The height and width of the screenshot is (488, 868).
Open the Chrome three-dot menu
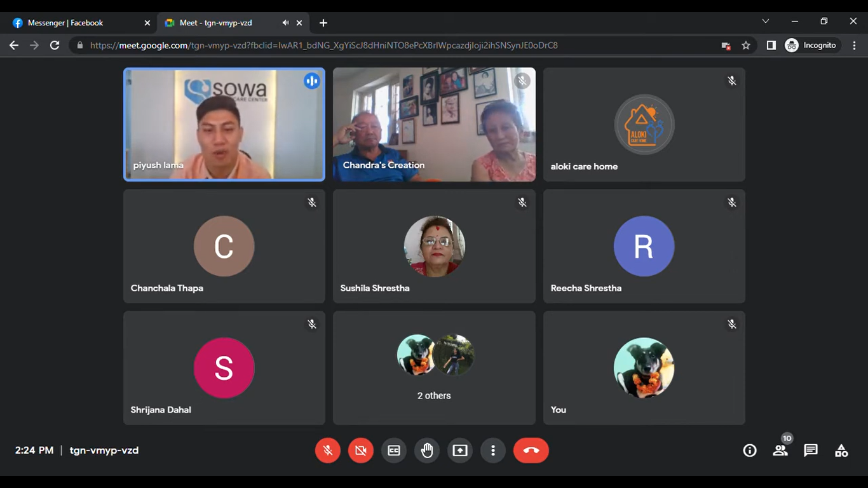pos(855,45)
